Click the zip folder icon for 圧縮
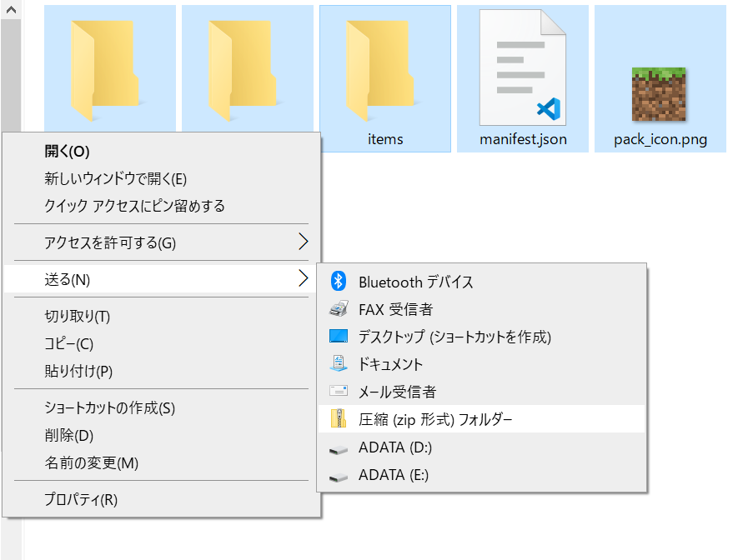Viewport: 738px width, 560px height. (x=339, y=418)
